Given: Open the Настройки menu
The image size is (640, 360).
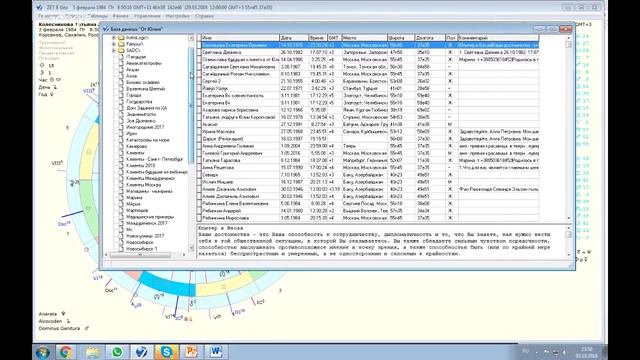Looking at the screenshot, I should point(178,16).
